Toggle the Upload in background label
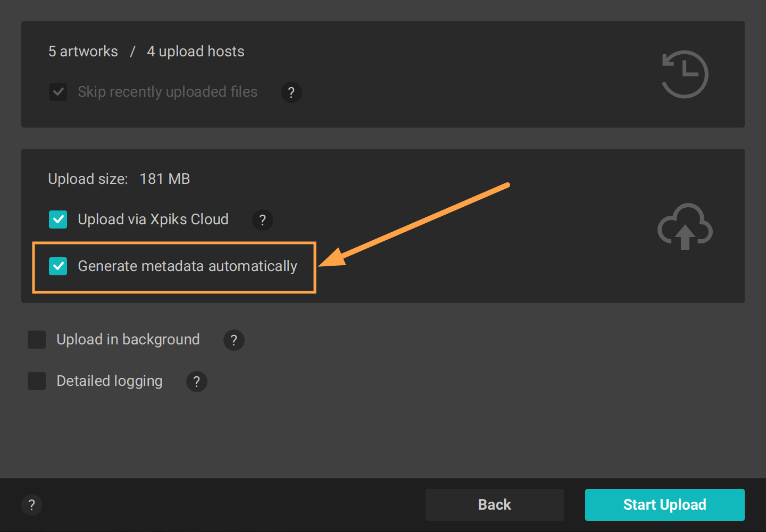Viewport: 766px width, 532px height. point(128,340)
